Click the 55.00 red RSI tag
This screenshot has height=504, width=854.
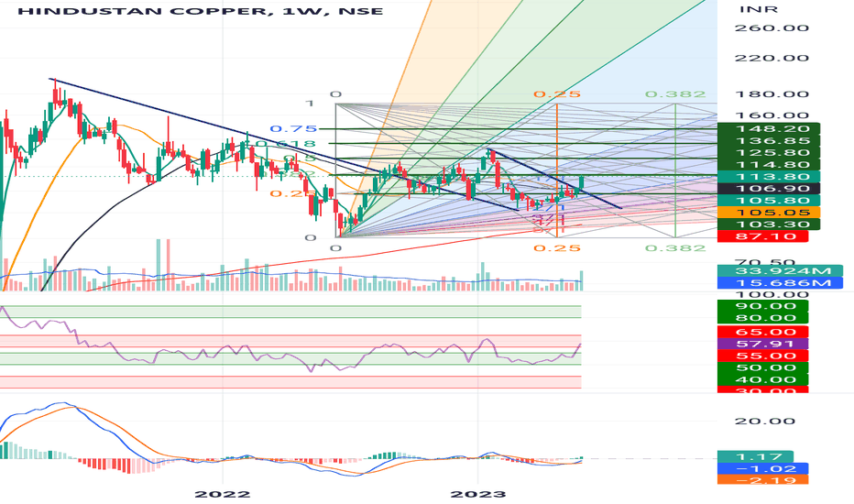[x=763, y=356]
